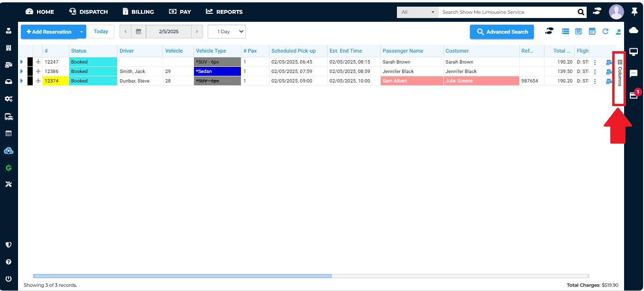The height and width of the screenshot is (291, 644).
Task: Open the HOME menu
Action: (40, 12)
